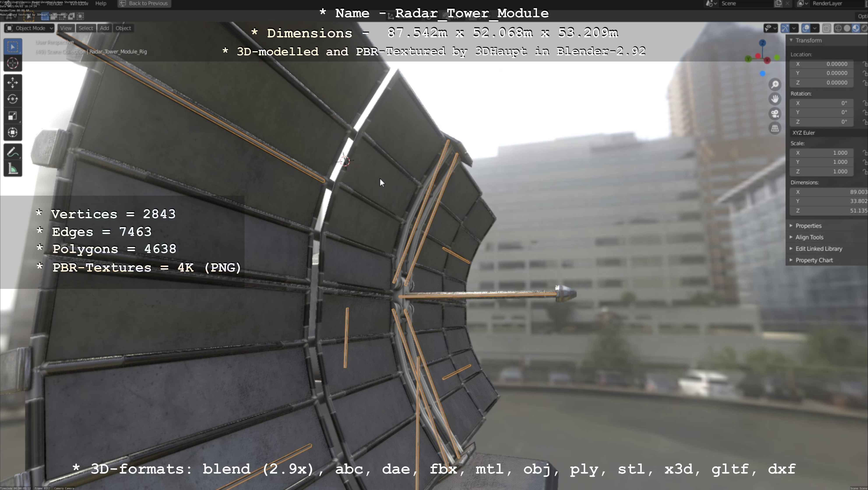Switch to rendered viewport shading
This screenshot has width=868, height=490.
point(864,28)
